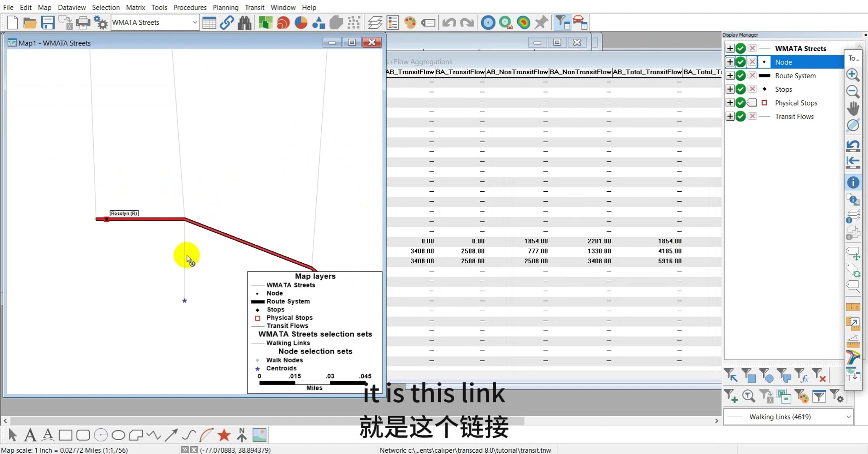This screenshot has width=868, height=454.
Task: Click the Procedures menu item
Action: click(x=189, y=7)
